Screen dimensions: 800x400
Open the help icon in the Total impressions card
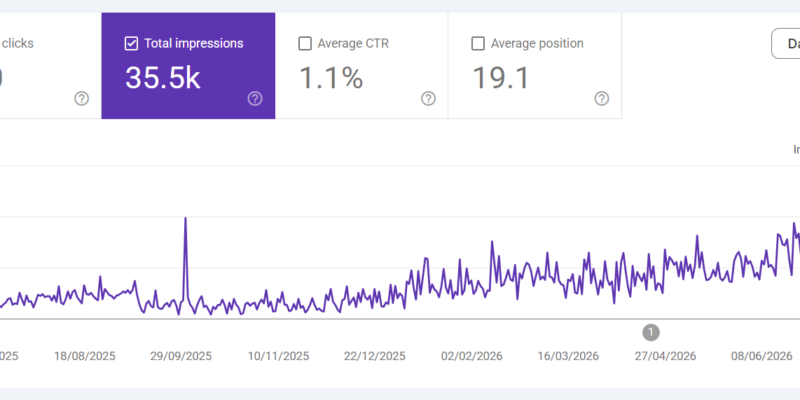coord(255,98)
